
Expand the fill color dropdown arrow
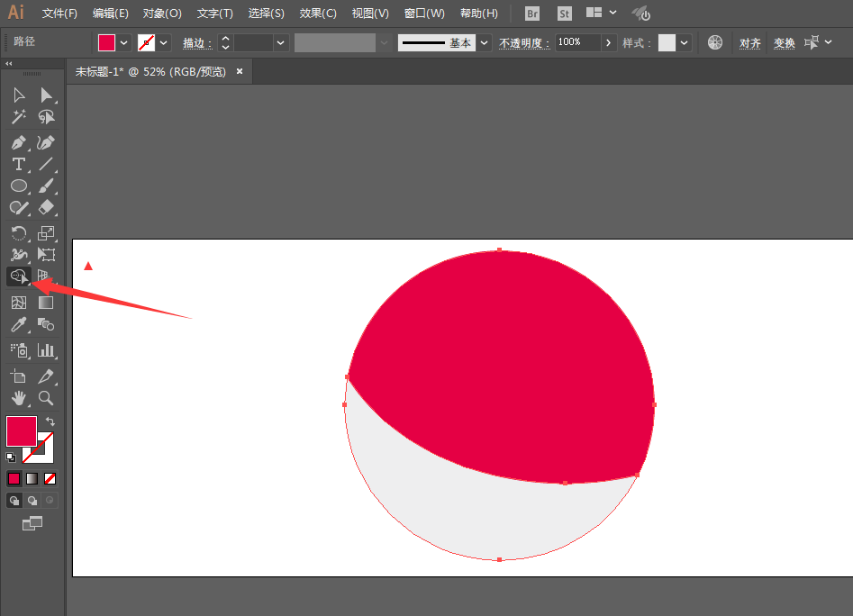(x=124, y=42)
